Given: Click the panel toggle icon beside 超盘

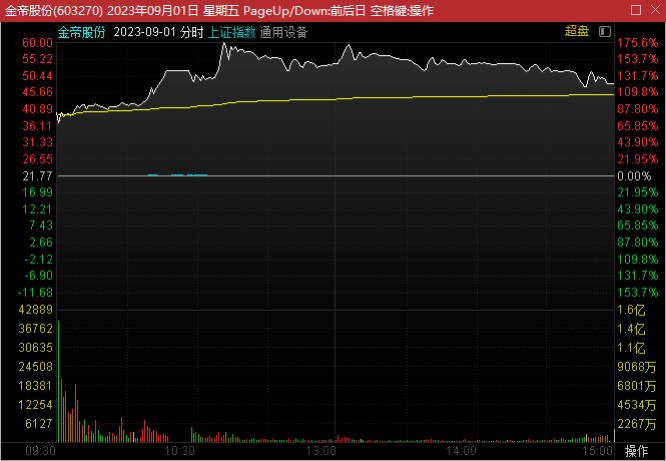Looking at the screenshot, I should 605,31.
